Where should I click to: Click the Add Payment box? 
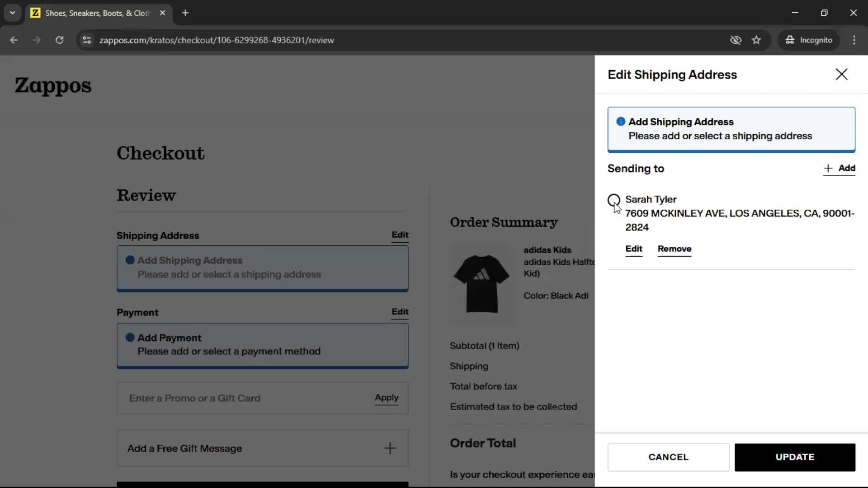[262, 345]
